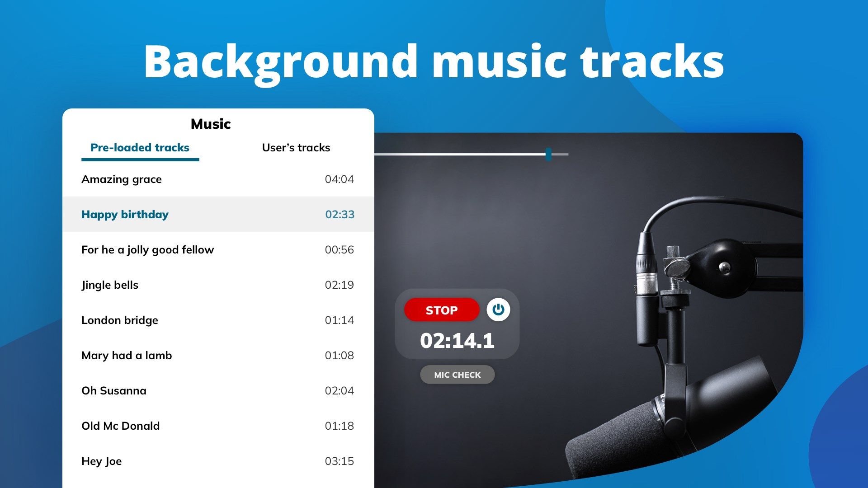Select the Amazing grace track
Image resolution: width=868 pixels, height=488 pixels.
coord(218,179)
